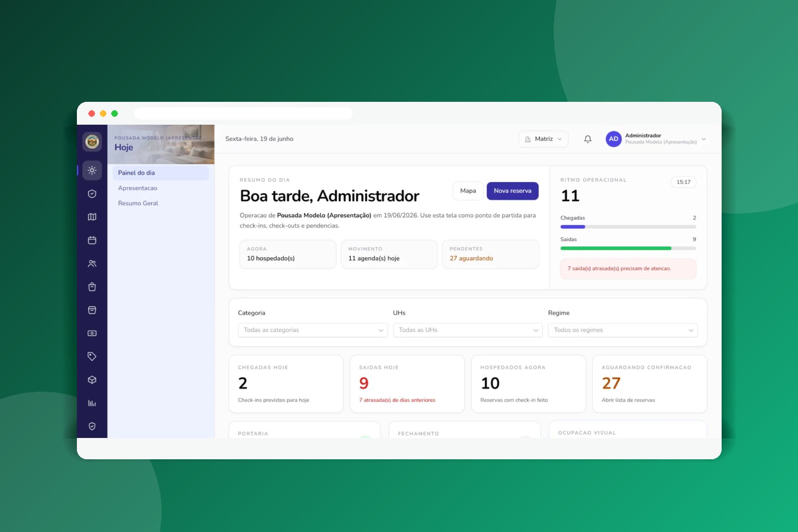Click the 7 atrasada(s) de dias anteriores text

tap(397, 400)
